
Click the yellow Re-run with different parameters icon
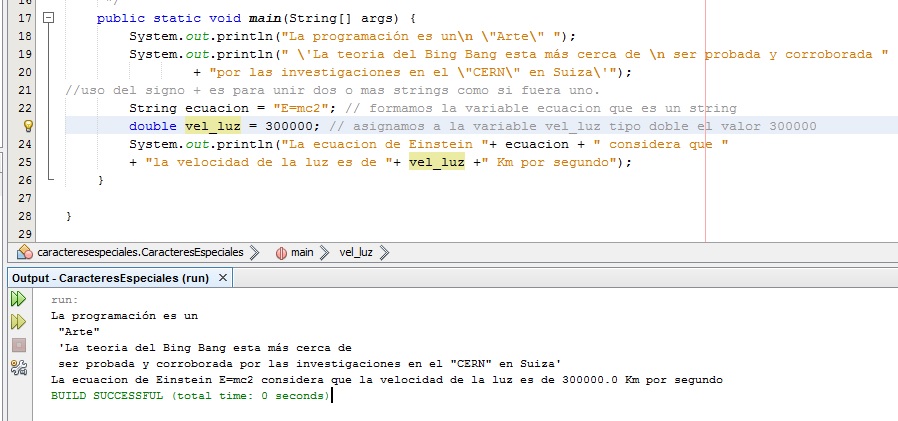tap(17, 321)
